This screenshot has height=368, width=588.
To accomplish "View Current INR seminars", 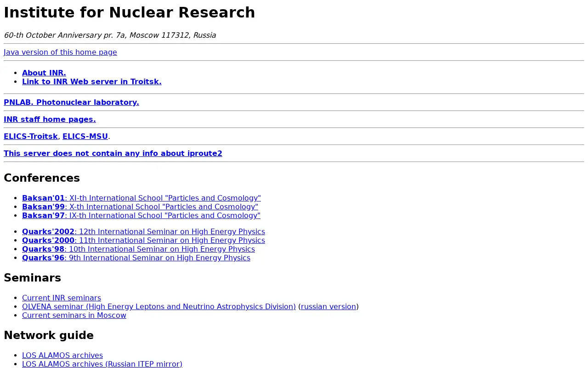I will tap(62, 298).
